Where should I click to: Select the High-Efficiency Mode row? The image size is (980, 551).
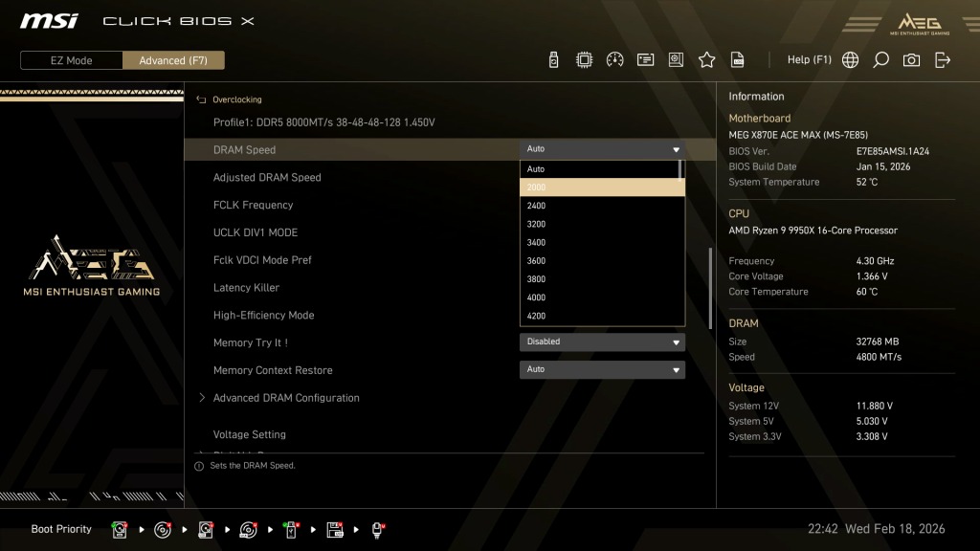pos(264,316)
